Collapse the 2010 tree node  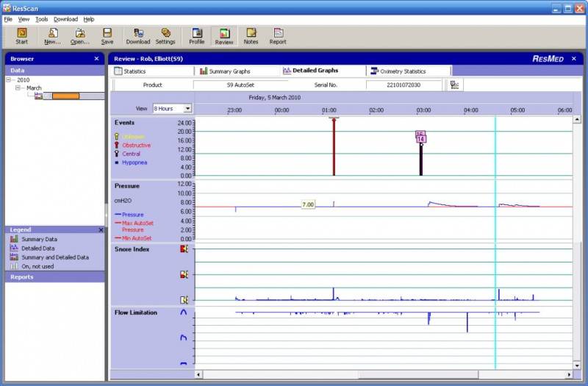(x=8, y=80)
